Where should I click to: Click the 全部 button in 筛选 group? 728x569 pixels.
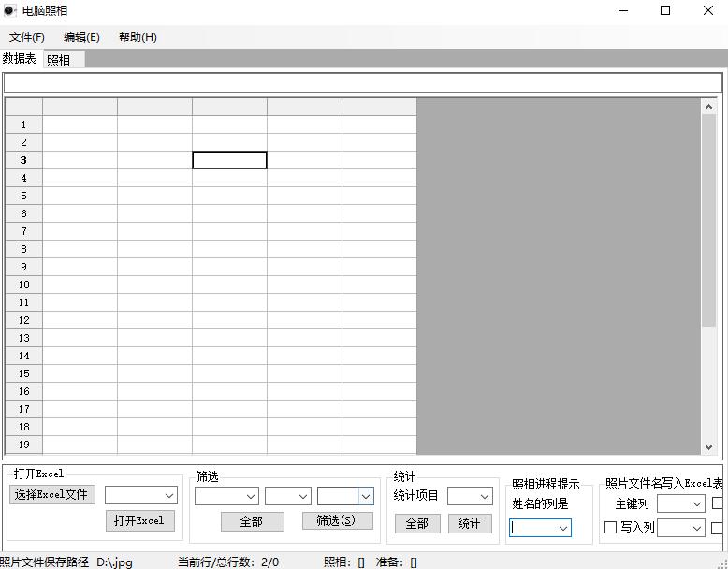[x=252, y=521]
